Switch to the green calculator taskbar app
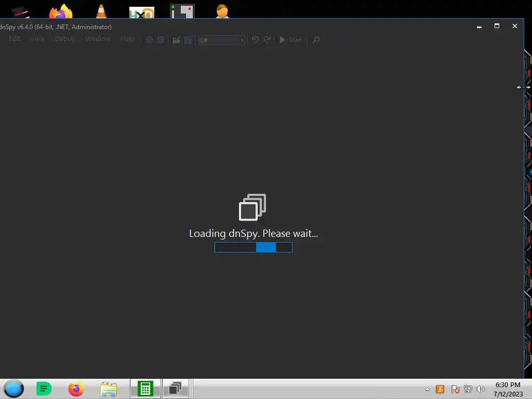The image size is (532, 399). pyautogui.click(x=145, y=389)
